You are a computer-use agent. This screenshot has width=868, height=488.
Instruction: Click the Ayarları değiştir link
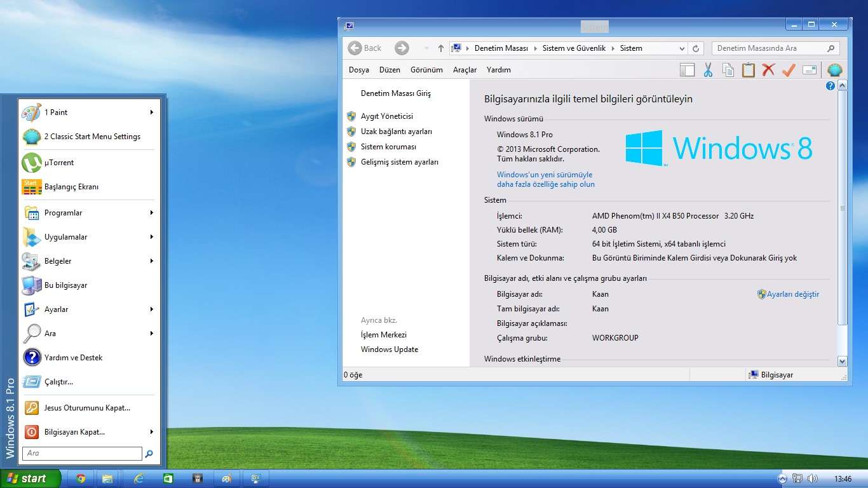793,294
